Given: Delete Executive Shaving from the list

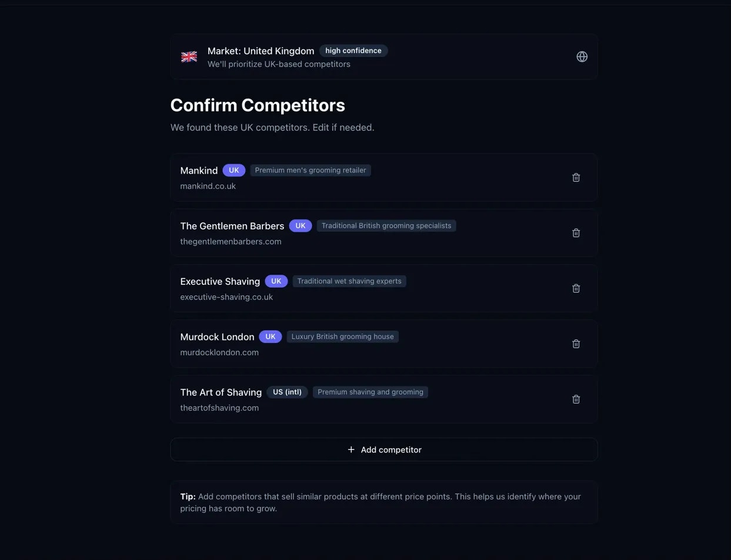Looking at the screenshot, I should (576, 288).
